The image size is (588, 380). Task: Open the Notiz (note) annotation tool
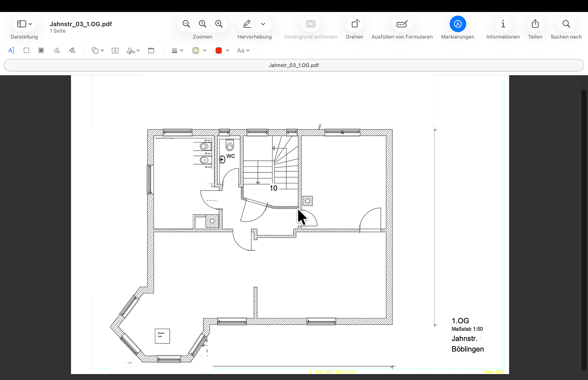click(x=151, y=50)
